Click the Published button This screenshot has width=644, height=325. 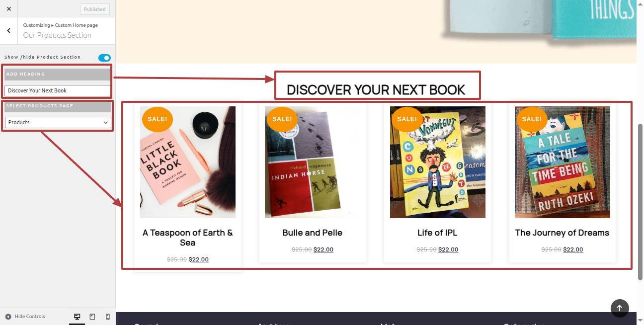(95, 9)
